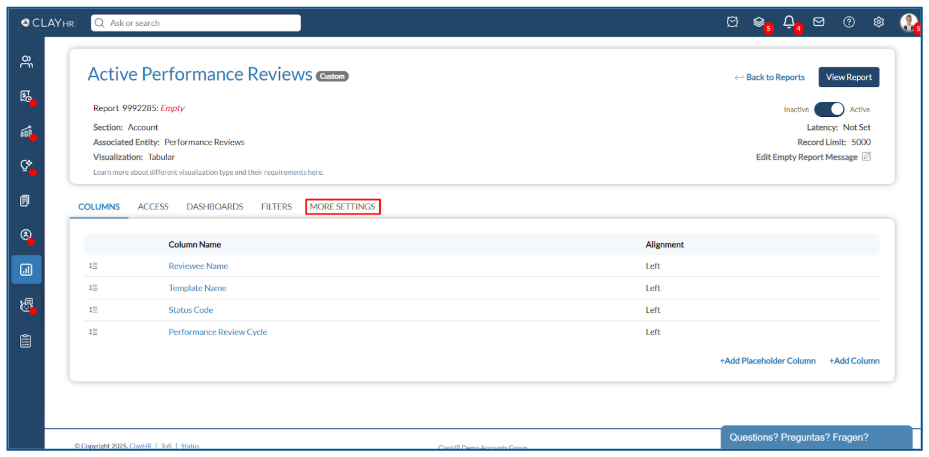Image resolution: width=929 pixels, height=457 pixels.
Task: Click +Add Placeholder Column link
Action: (767, 360)
